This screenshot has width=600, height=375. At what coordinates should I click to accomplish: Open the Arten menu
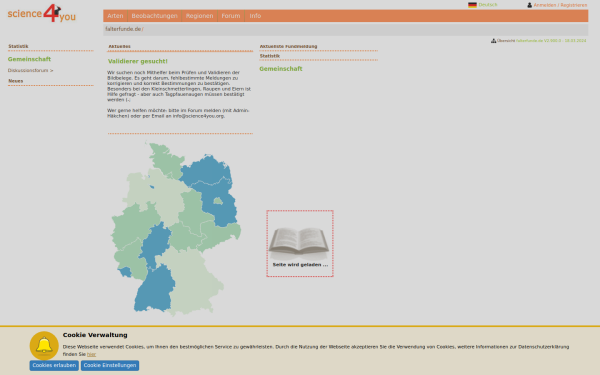click(115, 16)
